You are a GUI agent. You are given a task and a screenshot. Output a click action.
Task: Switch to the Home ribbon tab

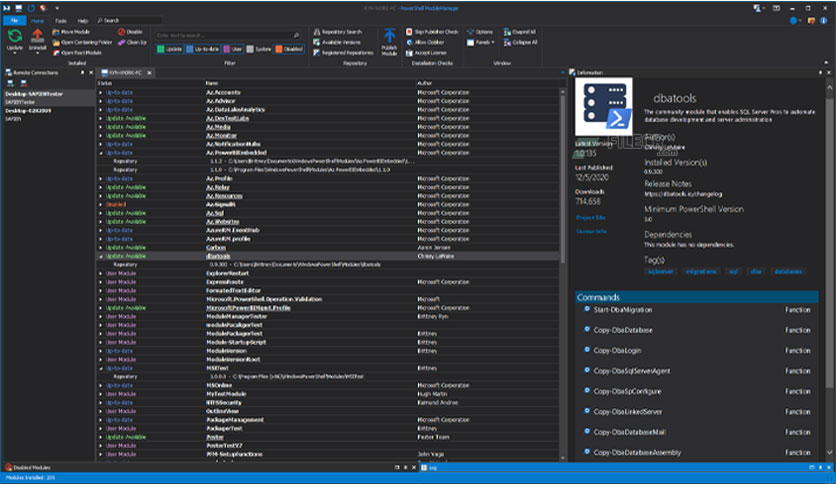coord(37,21)
